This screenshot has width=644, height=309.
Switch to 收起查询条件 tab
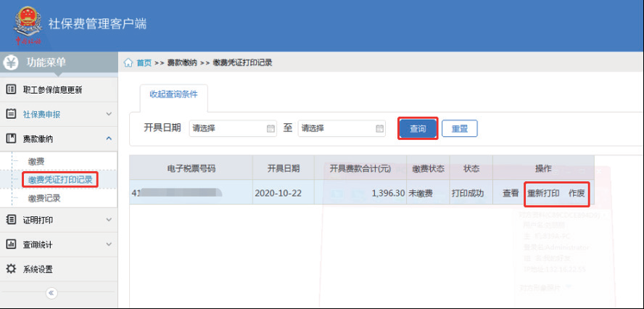[x=173, y=95]
